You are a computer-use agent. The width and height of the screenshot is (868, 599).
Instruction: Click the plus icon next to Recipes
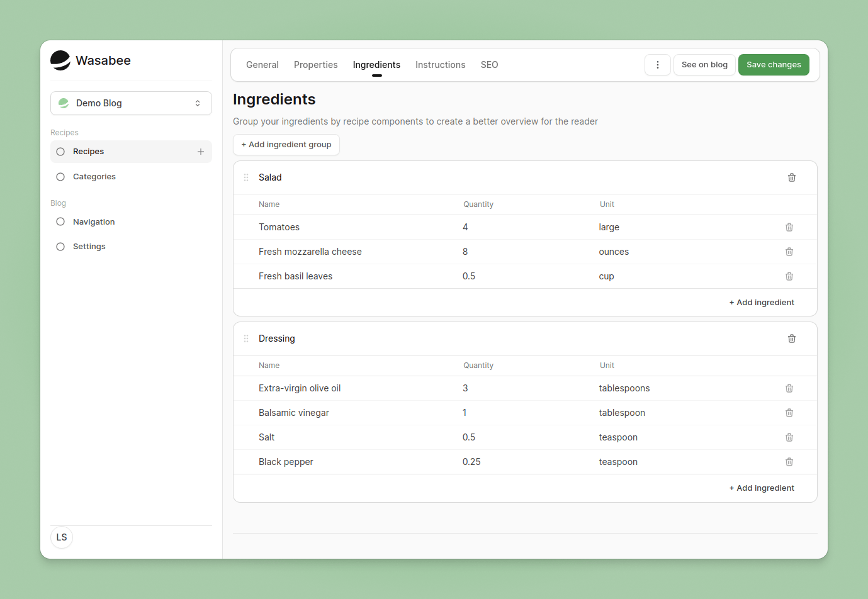[x=201, y=152]
